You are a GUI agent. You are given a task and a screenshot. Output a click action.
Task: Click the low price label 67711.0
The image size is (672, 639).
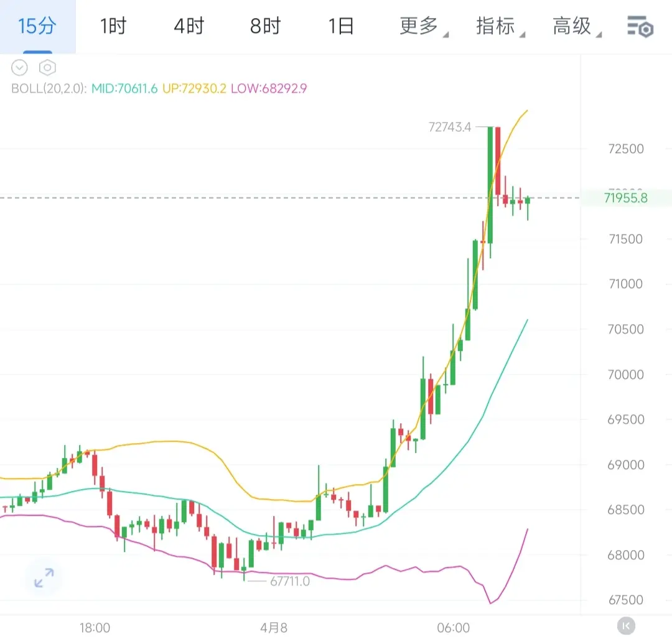[290, 582]
